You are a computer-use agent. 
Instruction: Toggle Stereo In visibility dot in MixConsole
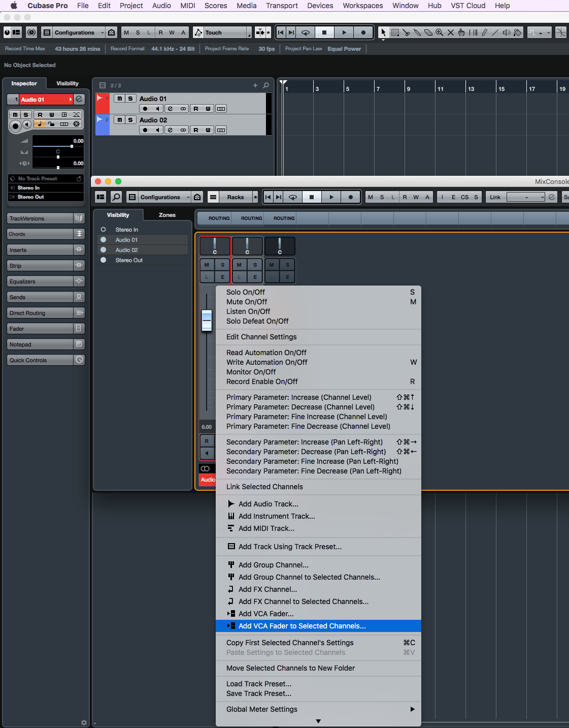[104, 230]
